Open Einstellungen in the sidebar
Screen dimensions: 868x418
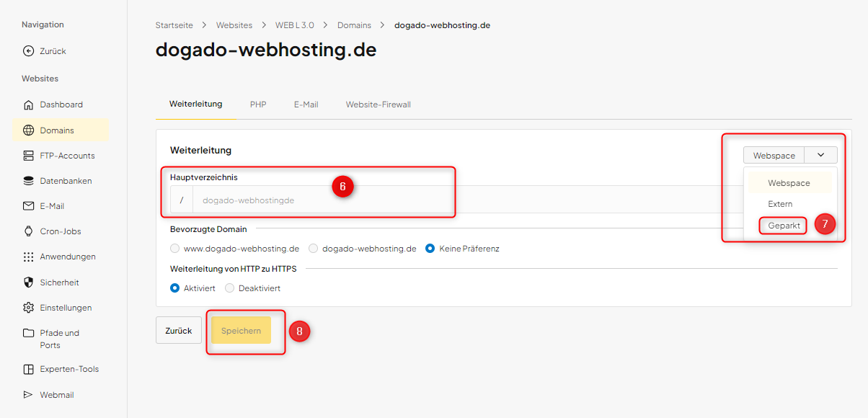(66, 308)
